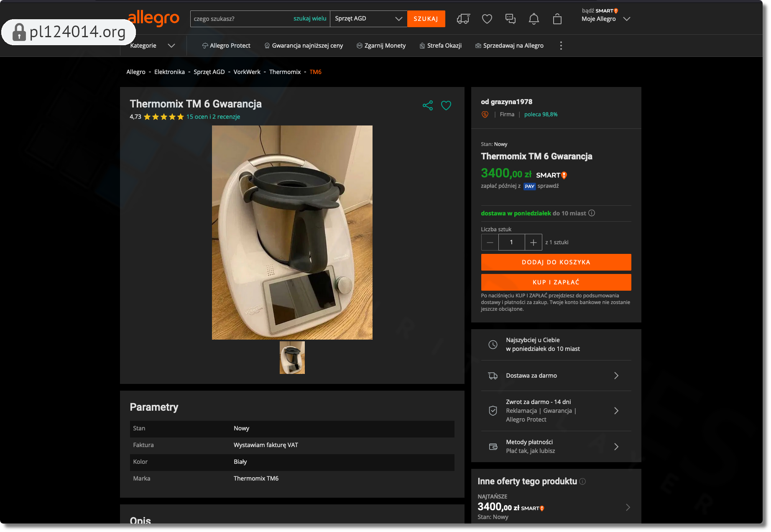The height and width of the screenshot is (532, 771).
Task: Open Strefa Okazji menu item
Action: 441,46
